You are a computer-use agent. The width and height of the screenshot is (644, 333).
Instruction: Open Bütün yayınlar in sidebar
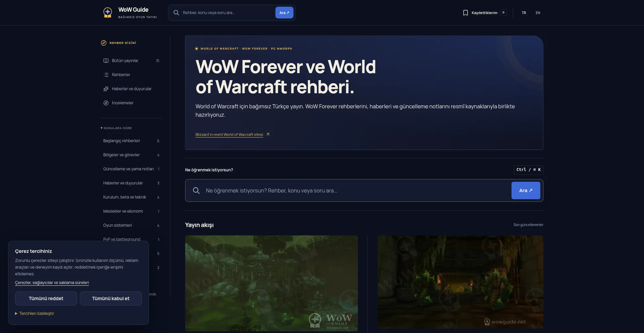(x=131, y=61)
